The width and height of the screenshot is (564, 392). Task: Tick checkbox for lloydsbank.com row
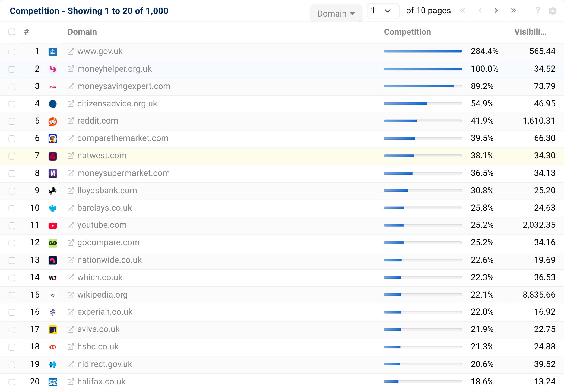[x=12, y=191]
